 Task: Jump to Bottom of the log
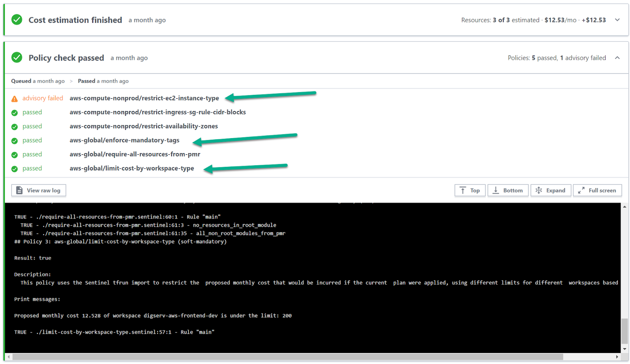click(x=508, y=190)
